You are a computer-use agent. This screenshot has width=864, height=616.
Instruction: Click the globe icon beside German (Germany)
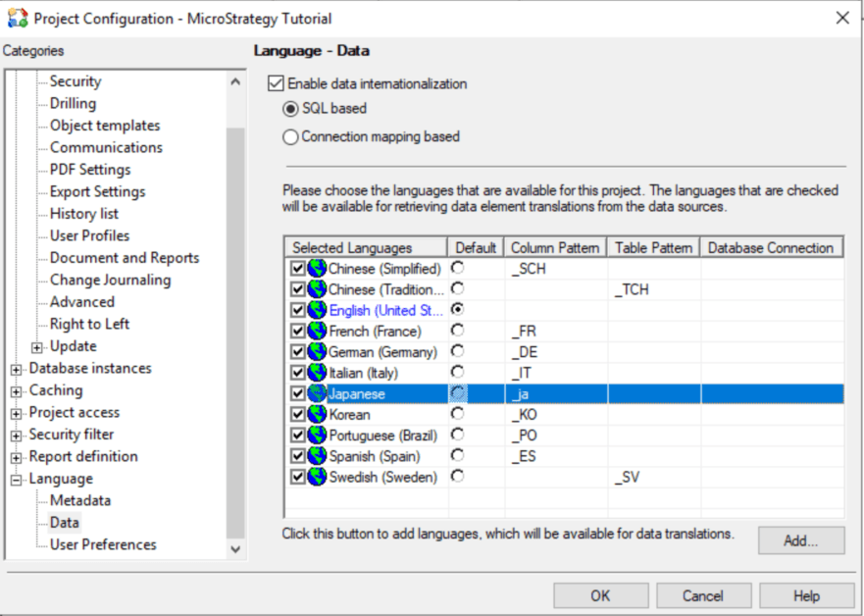pos(317,351)
